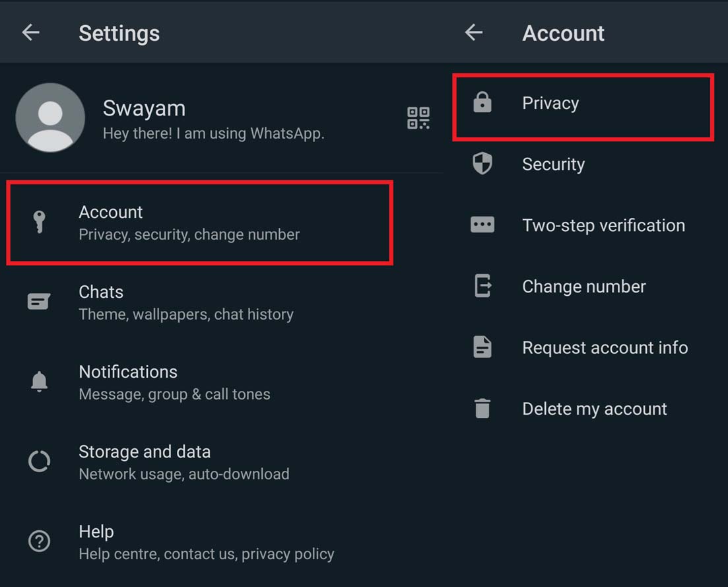Viewport: 728px width, 587px height.
Task: Open Storage and data settings
Action: pos(222,462)
